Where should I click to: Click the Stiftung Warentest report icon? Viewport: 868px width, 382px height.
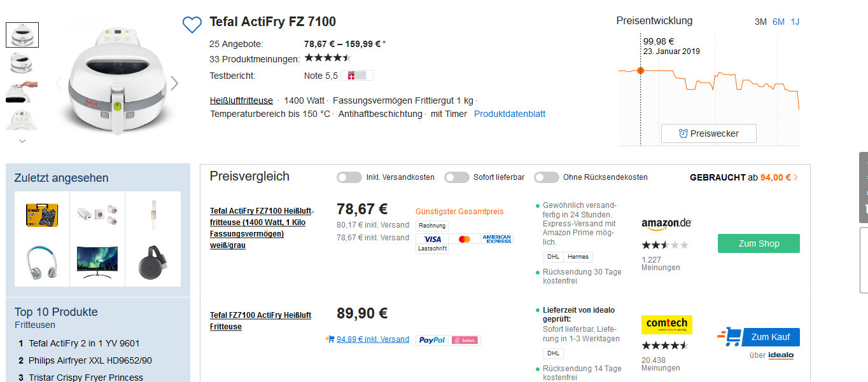coord(356,76)
